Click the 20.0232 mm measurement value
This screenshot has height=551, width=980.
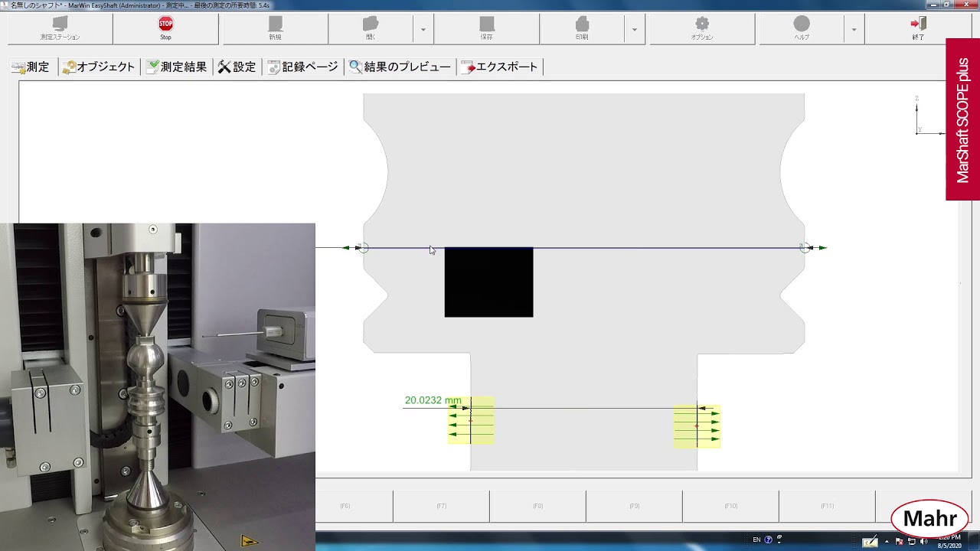[x=433, y=400]
